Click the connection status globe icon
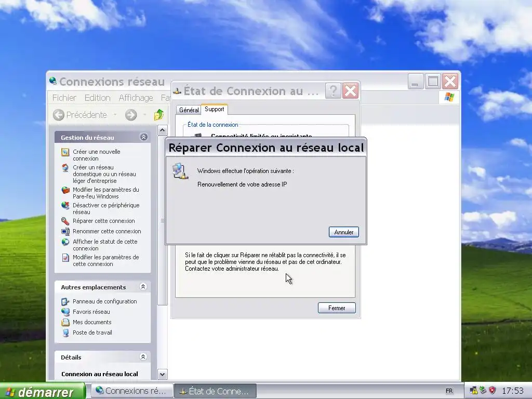This screenshot has height=399, width=532. (65, 242)
